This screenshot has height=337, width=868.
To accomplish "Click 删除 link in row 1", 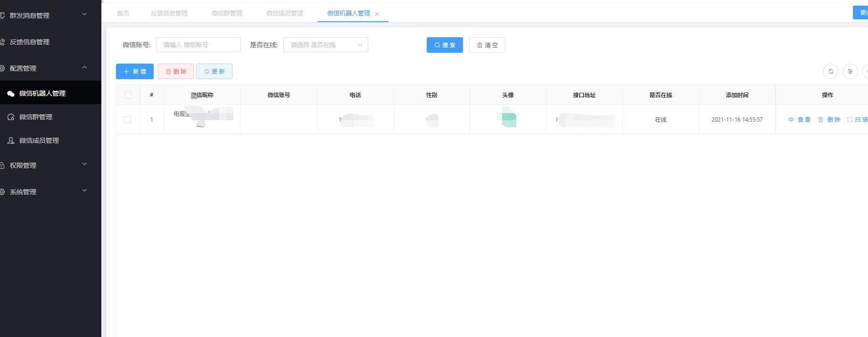I will (x=829, y=120).
